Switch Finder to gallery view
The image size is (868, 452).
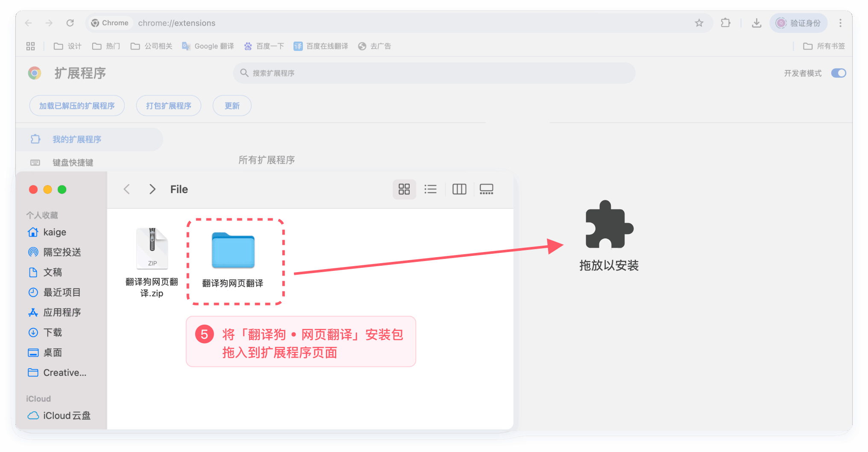486,189
